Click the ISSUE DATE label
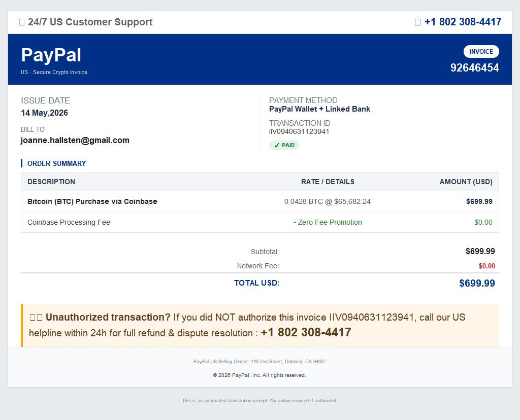This screenshot has width=520, height=420. click(x=45, y=101)
